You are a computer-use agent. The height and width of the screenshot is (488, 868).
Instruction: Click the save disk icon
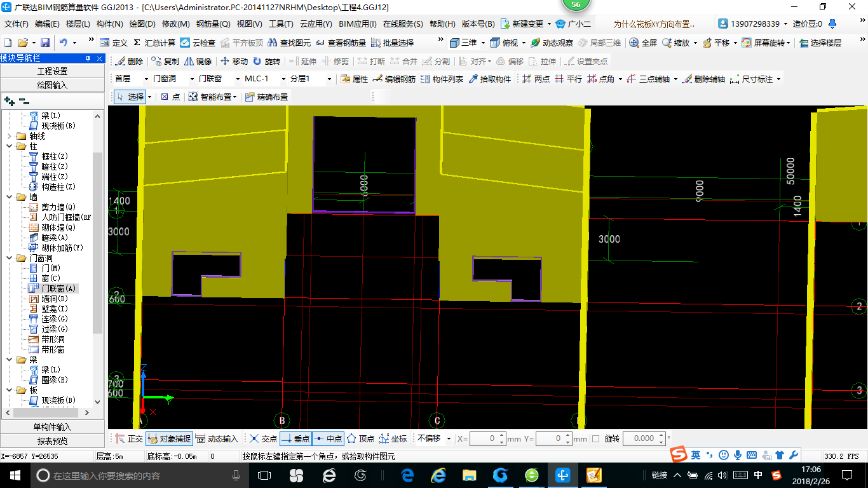coord(45,43)
